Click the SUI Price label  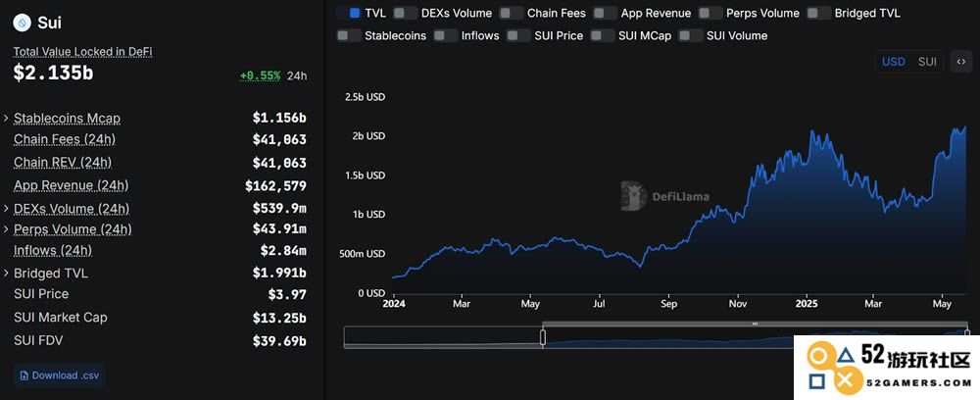(x=41, y=294)
